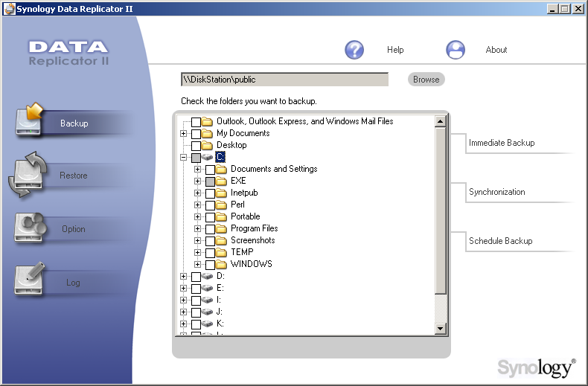Check the D: drive checkbox
This screenshot has height=386, width=588.
click(x=196, y=277)
